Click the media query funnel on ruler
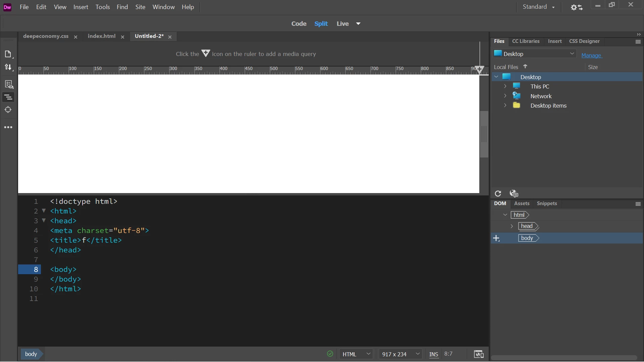Viewport: 644px width, 362px height. [480, 70]
